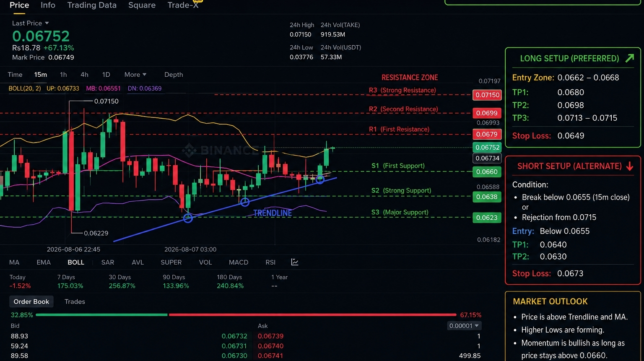Click the 2026-08-07 03:00 time axis label
The width and height of the screenshot is (644, 361).
tap(190, 249)
